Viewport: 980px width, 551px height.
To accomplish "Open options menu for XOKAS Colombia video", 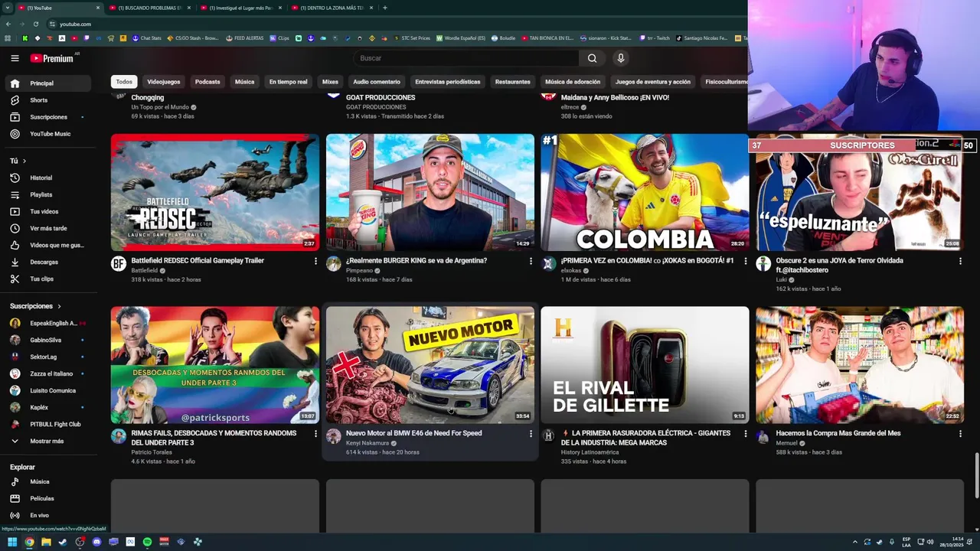I will click(x=746, y=261).
